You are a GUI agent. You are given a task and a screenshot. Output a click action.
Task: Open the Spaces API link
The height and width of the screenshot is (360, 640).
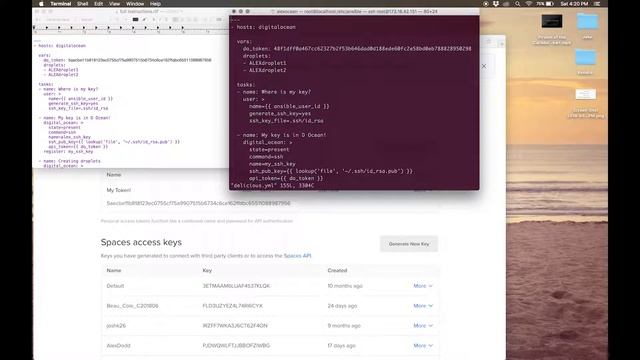coord(297,256)
